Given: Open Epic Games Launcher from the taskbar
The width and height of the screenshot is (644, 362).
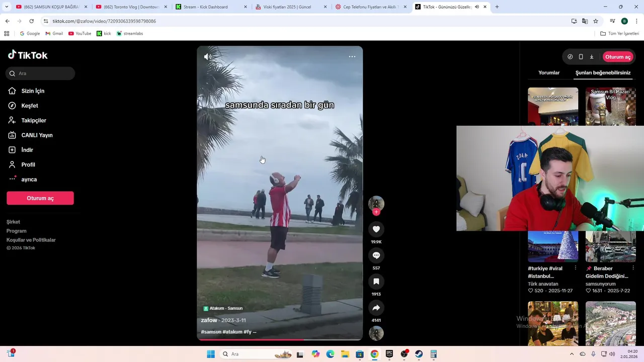Looking at the screenshot, I should tap(389, 354).
